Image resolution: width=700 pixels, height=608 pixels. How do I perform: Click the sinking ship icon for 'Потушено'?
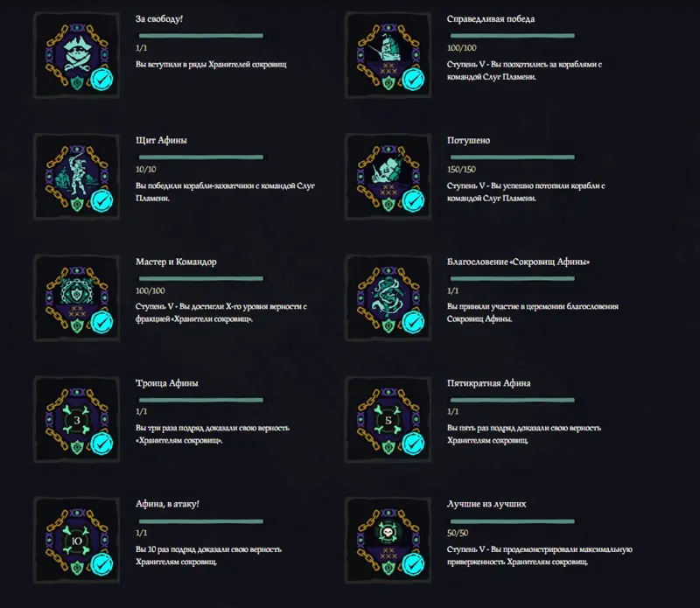(388, 177)
